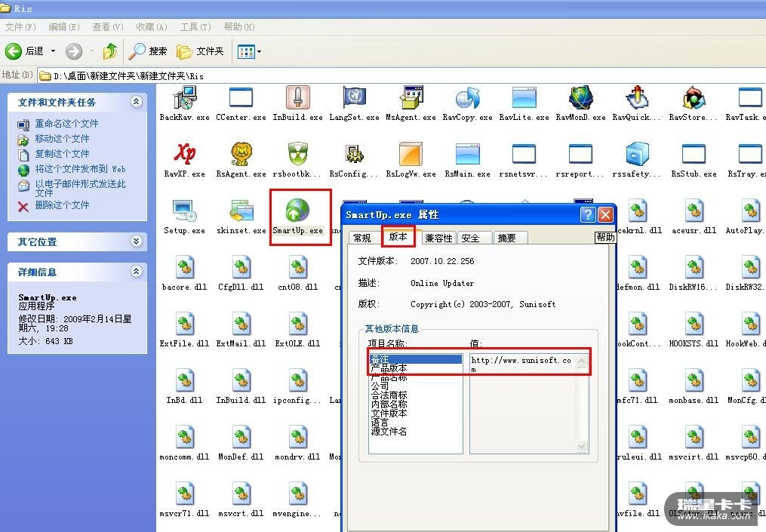766x532 pixels.
Task: Open the 文件(F) menu
Action: pyautogui.click(x=20, y=27)
